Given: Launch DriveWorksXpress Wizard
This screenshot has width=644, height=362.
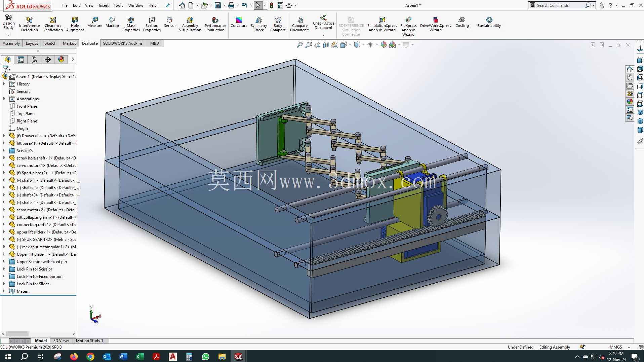Looking at the screenshot, I should [436, 24].
